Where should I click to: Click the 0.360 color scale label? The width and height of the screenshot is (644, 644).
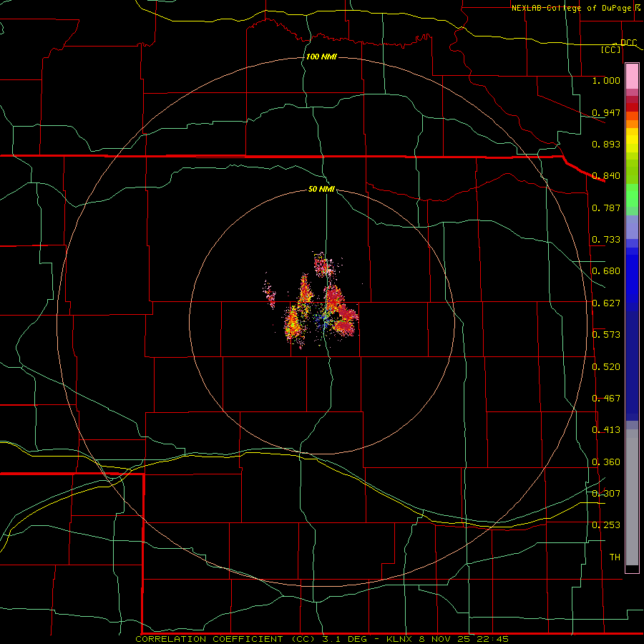pos(606,462)
